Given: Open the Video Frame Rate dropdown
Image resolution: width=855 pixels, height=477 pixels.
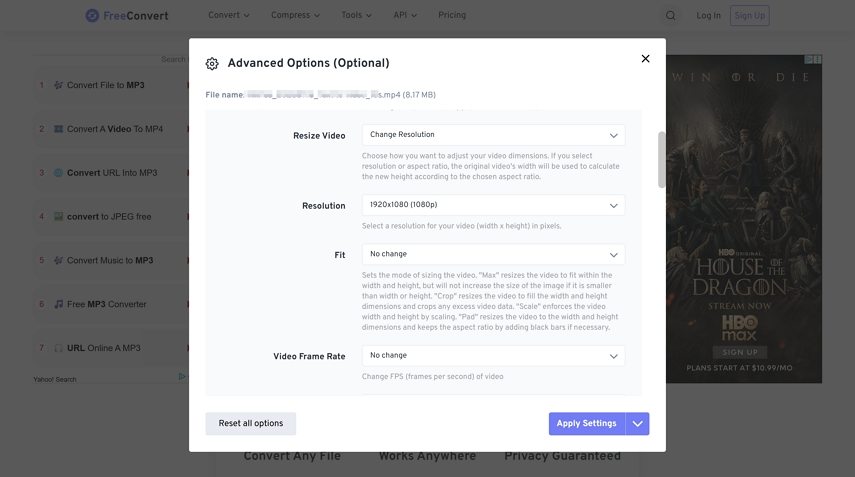Looking at the screenshot, I should point(493,356).
